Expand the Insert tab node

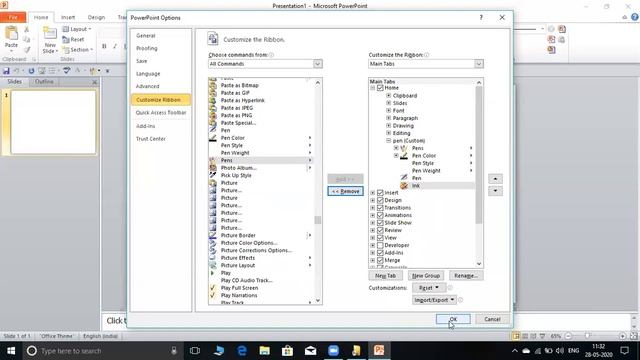[372, 193]
